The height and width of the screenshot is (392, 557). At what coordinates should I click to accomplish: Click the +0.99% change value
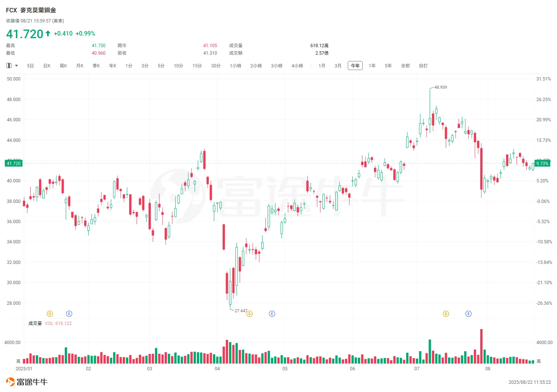tap(85, 33)
